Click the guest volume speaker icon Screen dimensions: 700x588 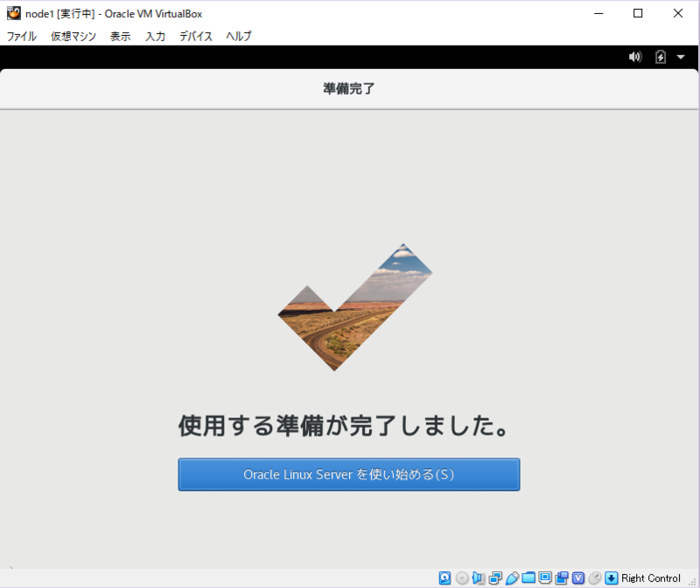pos(635,57)
